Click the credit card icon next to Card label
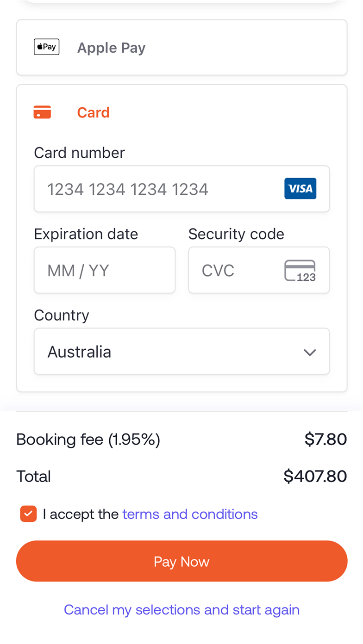Viewport: 363px width, 644px height. coord(42,112)
